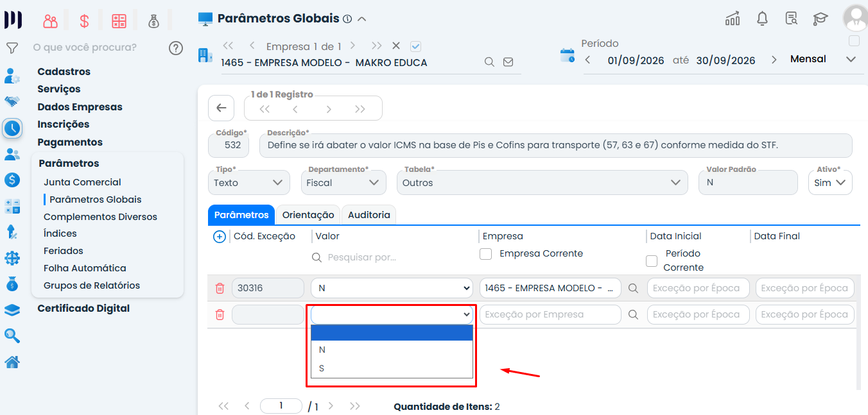
Task: Click the page number field showing 1
Action: point(281,406)
